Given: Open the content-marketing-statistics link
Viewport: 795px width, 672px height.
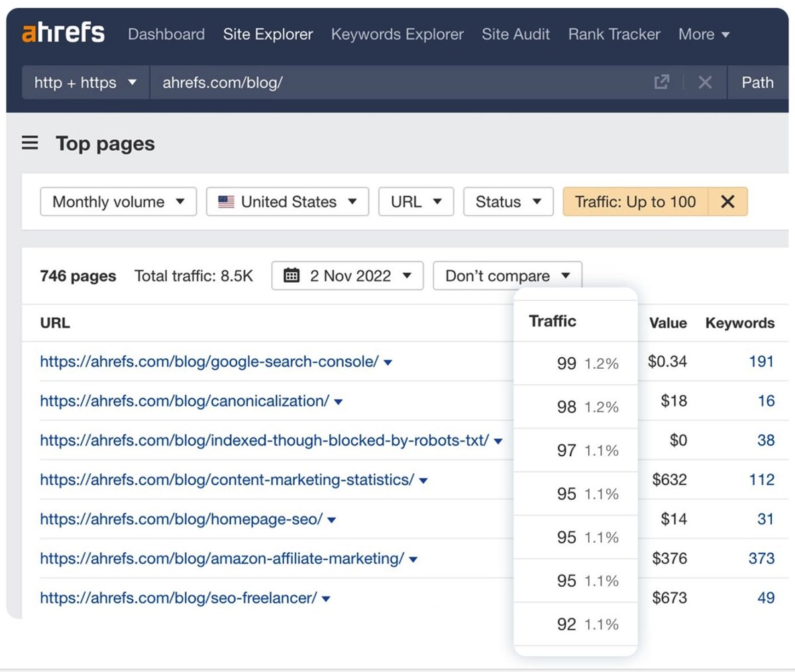Looking at the screenshot, I should coord(227,479).
